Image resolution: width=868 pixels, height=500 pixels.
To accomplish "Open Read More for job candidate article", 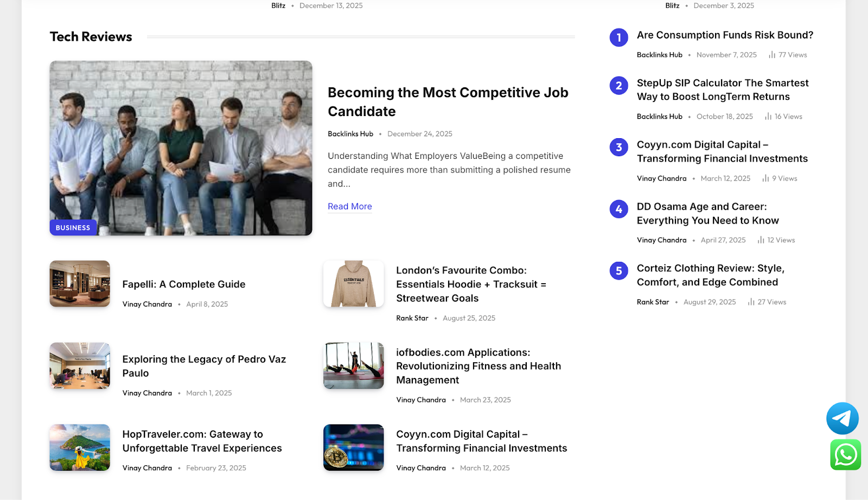I will (349, 207).
